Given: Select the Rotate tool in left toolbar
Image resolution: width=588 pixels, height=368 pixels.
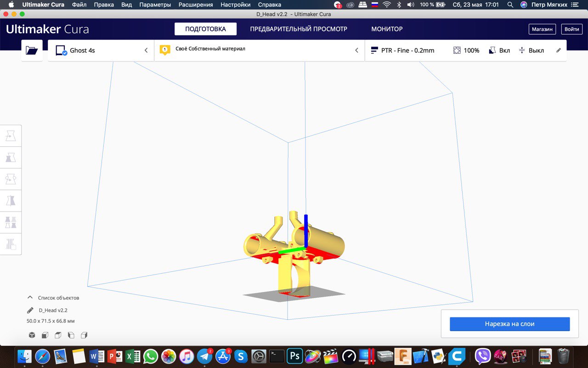Looking at the screenshot, I should tap(11, 179).
